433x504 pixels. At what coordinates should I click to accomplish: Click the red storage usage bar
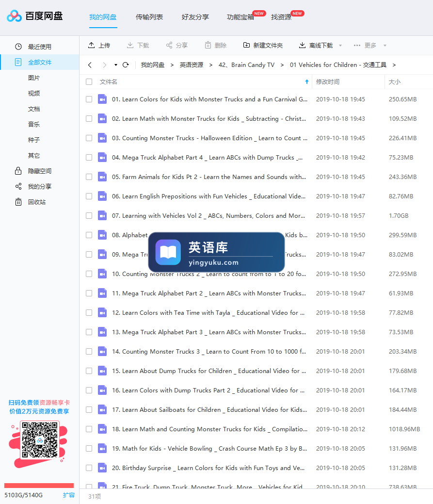[39, 486]
